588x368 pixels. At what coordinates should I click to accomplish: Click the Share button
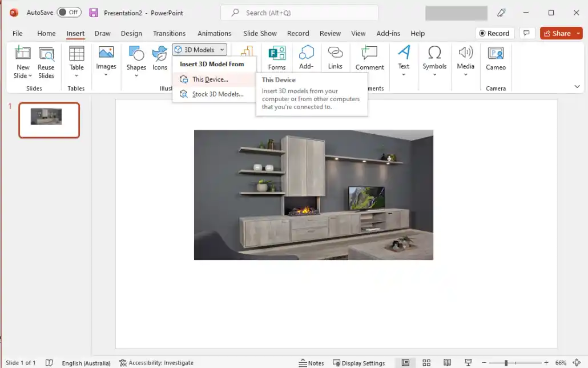coord(557,33)
